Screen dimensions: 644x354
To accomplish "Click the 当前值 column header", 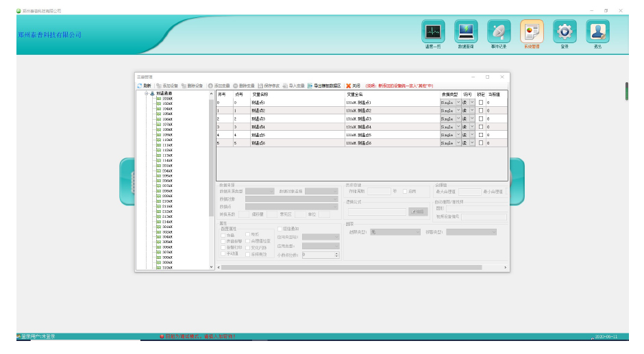I will click(494, 94).
